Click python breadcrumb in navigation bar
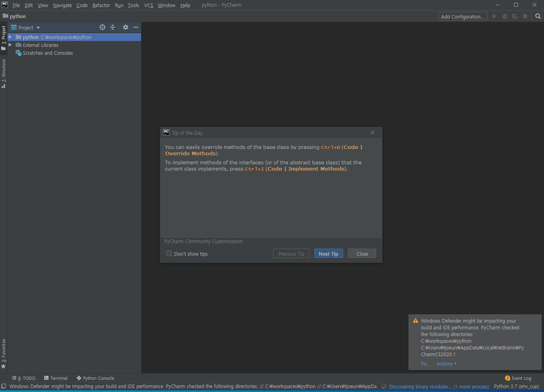Screen dimensions: 544x392 (x=18, y=16)
